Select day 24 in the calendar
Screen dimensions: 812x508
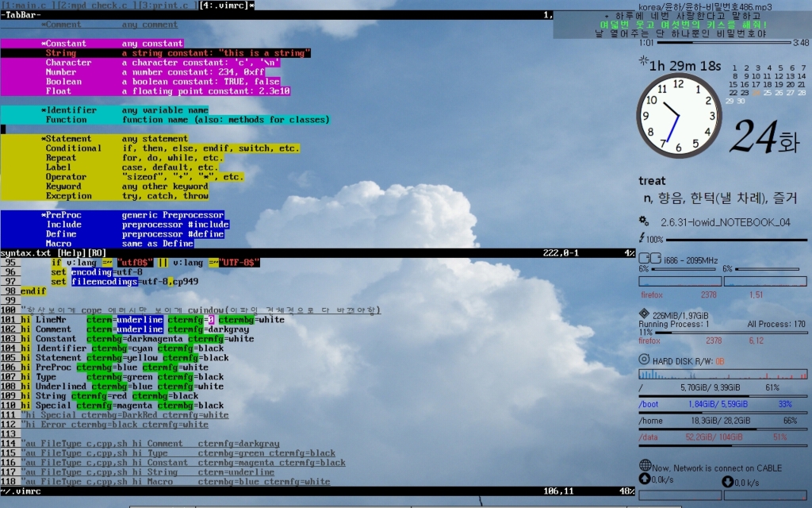tap(756, 93)
